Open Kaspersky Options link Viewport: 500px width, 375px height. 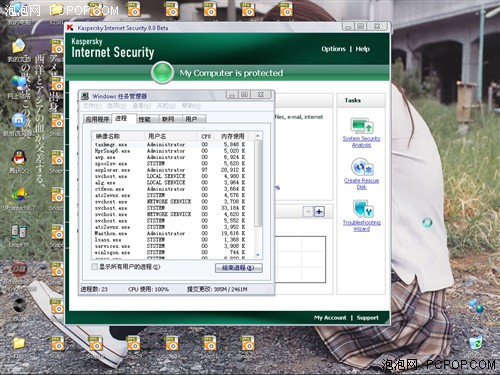[x=333, y=49]
